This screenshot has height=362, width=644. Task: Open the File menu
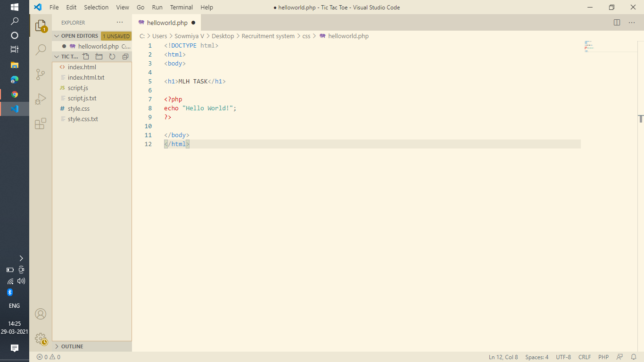(x=54, y=7)
